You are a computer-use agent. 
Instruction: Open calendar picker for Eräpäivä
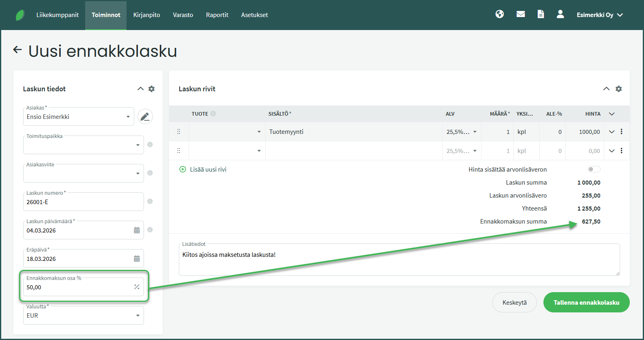(x=137, y=259)
